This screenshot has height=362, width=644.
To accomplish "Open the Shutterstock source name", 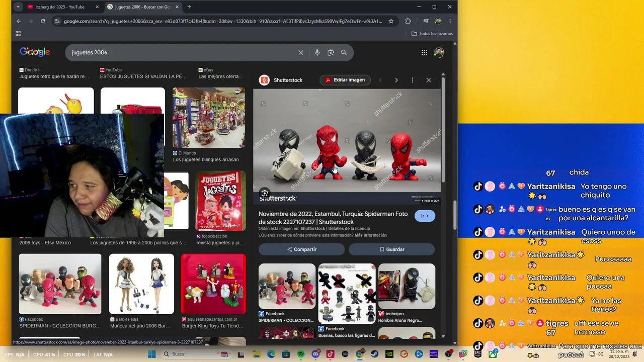I will point(288,80).
